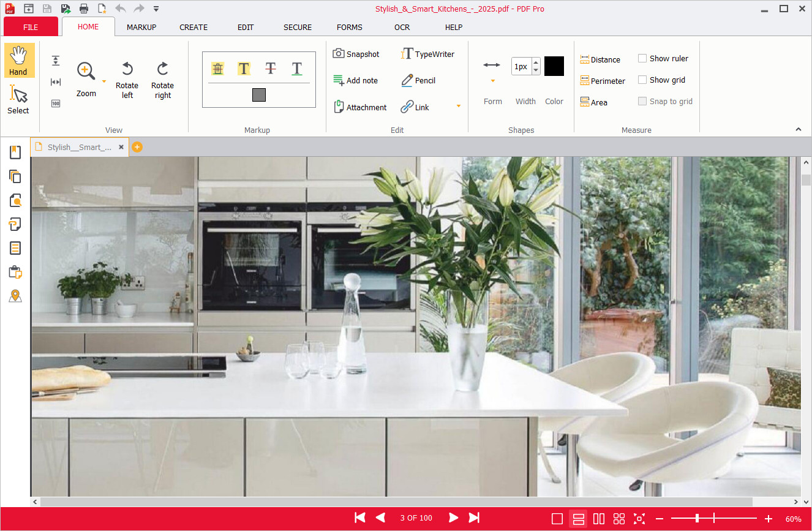The image size is (812, 531).
Task: Switch to the MARKUP tab
Action: pyautogui.click(x=141, y=28)
